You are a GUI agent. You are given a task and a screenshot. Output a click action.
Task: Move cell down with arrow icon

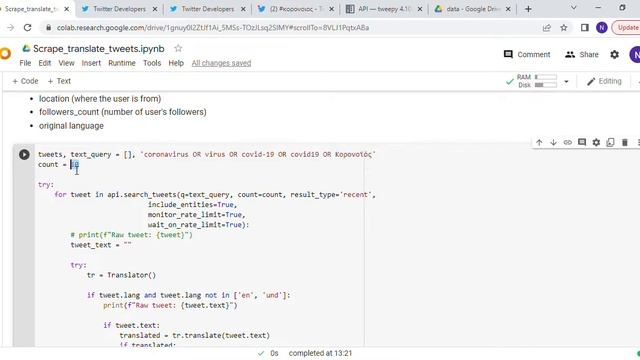(553, 142)
